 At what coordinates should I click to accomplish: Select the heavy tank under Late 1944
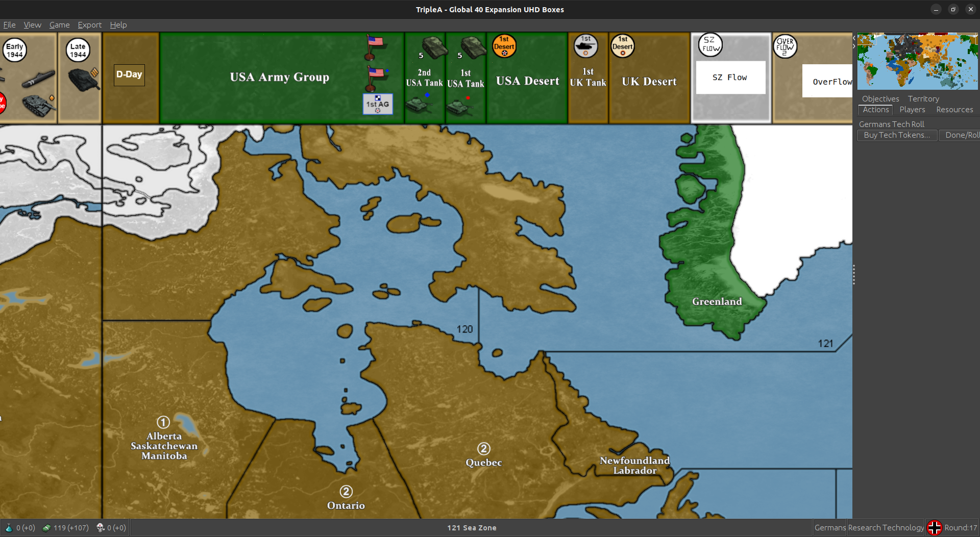pos(83,80)
